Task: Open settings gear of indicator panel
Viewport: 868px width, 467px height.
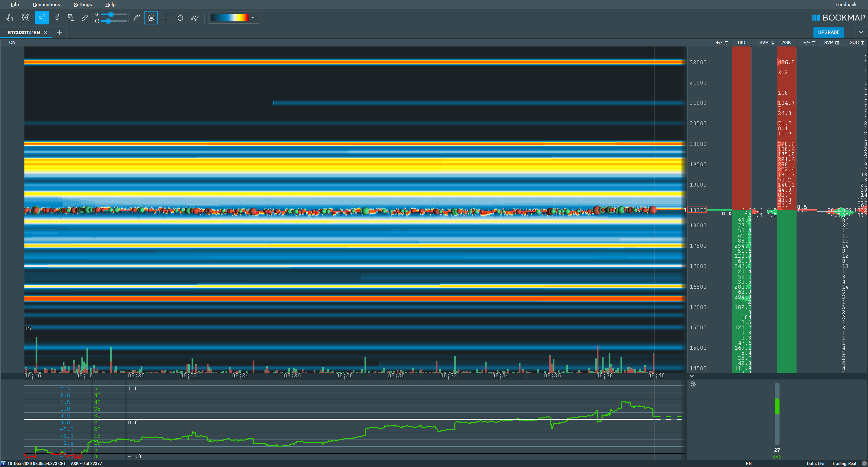Action: coord(692,385)
